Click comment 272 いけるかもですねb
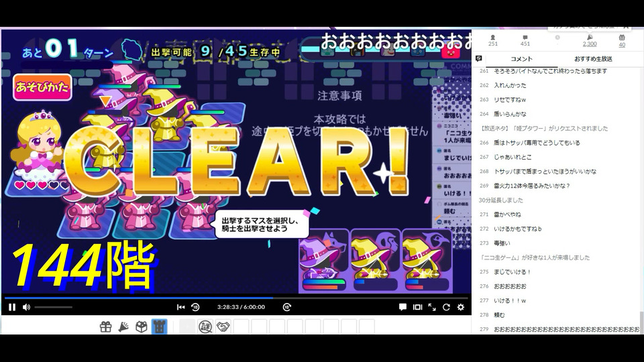Image resolution: width=644 pixels, height=362 pixels. tap(517, 229)
